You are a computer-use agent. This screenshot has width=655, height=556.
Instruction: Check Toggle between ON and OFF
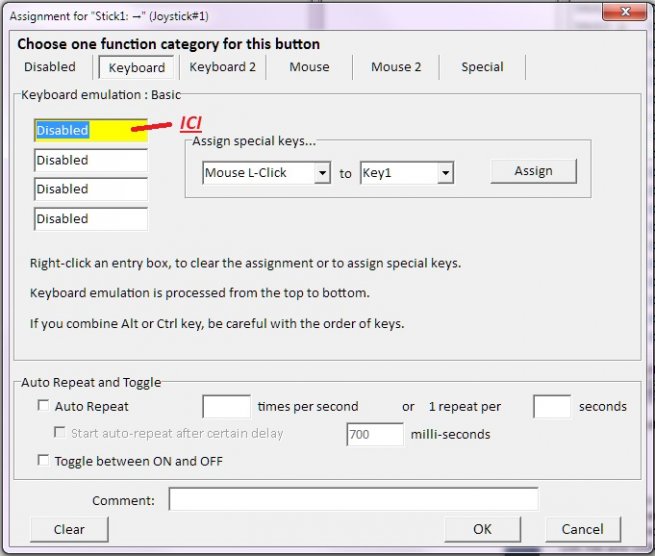43,461
